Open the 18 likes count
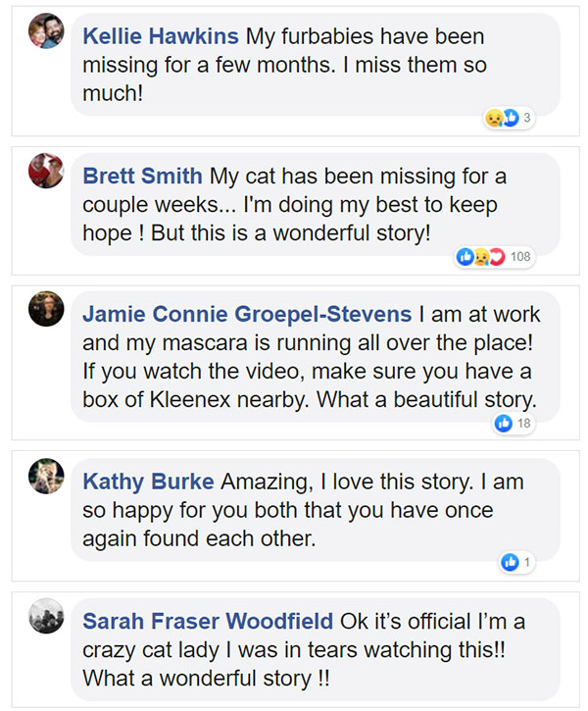The width and height of the screenshot is (588, 711). click(x=524, y=423)
